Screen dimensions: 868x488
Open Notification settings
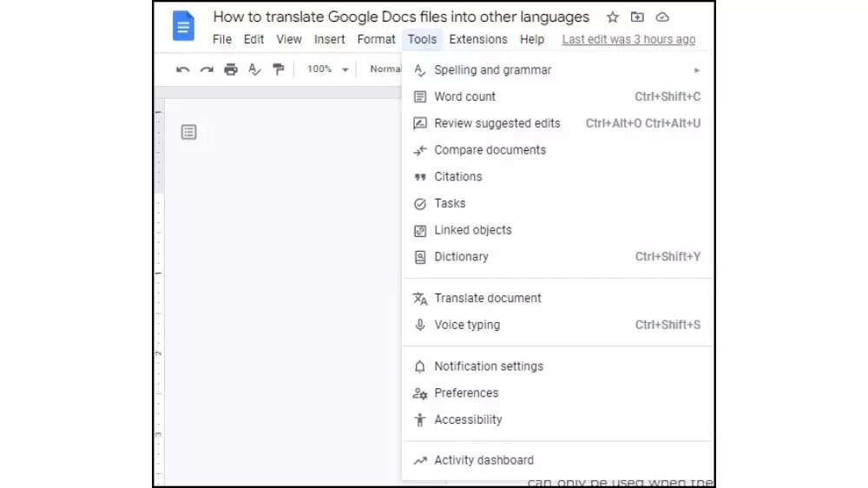[557, 366]
